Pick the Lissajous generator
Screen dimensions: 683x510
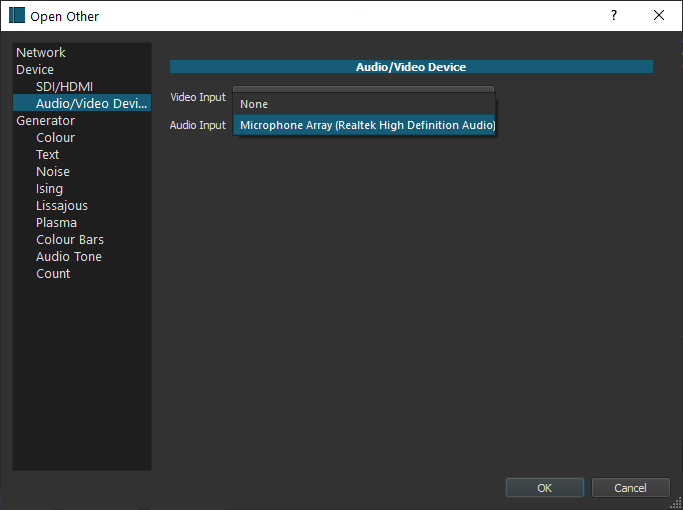(x=62, y=206)
